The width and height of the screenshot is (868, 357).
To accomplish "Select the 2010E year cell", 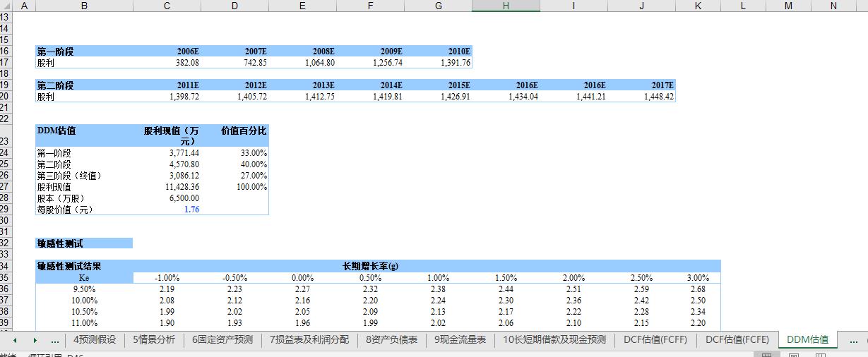I will [x=438, y=51].
